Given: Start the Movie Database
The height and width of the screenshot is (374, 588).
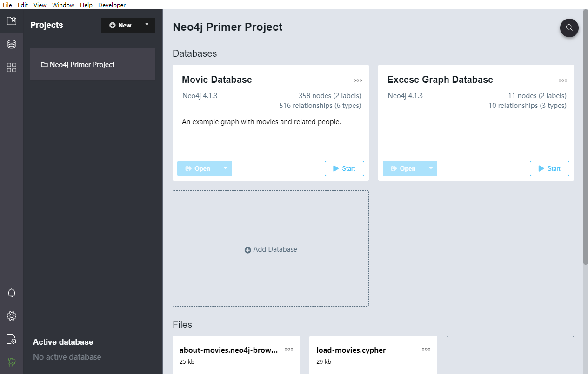Looking at the screenshot, I should click(x=344, y=168).
